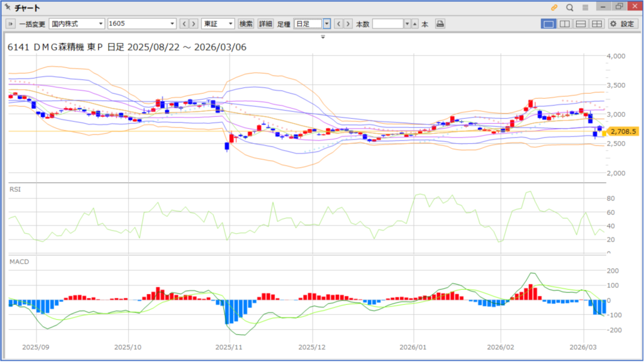Click the print chart icon

tap(440, 24)
